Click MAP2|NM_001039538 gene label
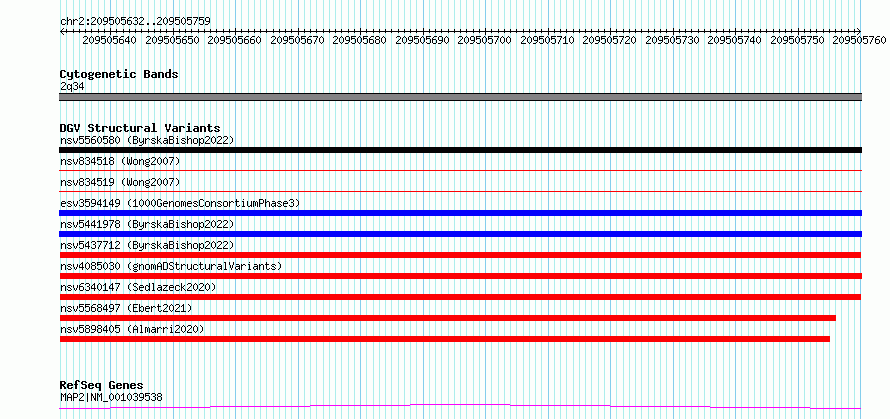Screen dimensions: 890x419 click(111, 397)
